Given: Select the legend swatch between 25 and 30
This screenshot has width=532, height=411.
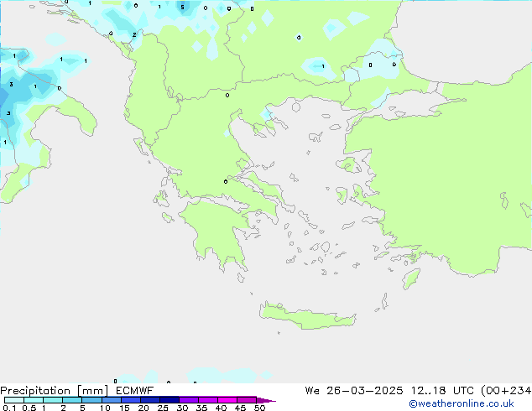Looking at the screenshot, I should coord(170,400).
